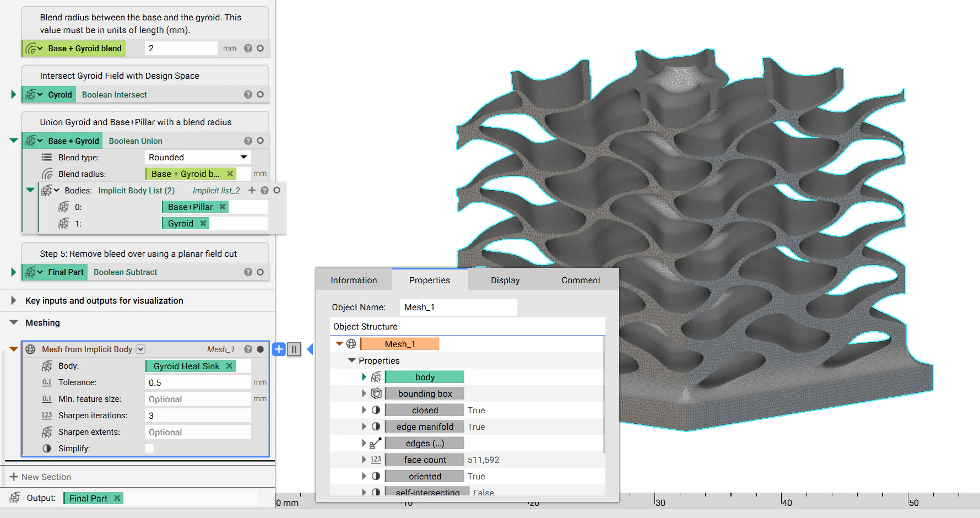
Task: Remove the Gyroid chip from Bodies list
Action: (203, 223)
